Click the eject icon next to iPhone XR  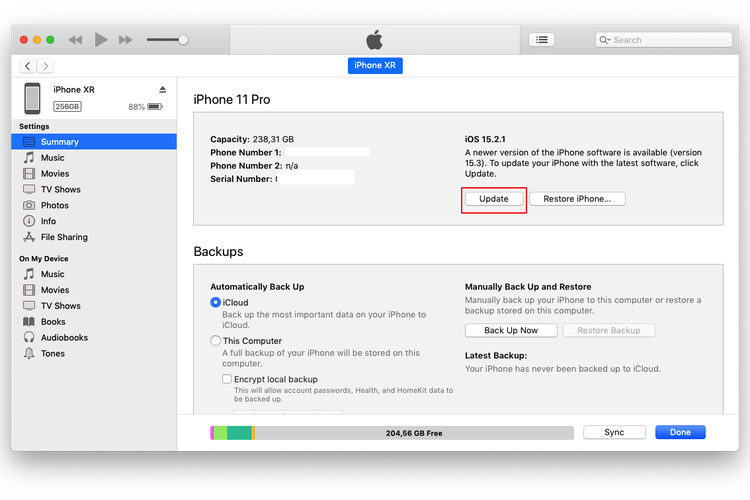(x=163, y=90)
